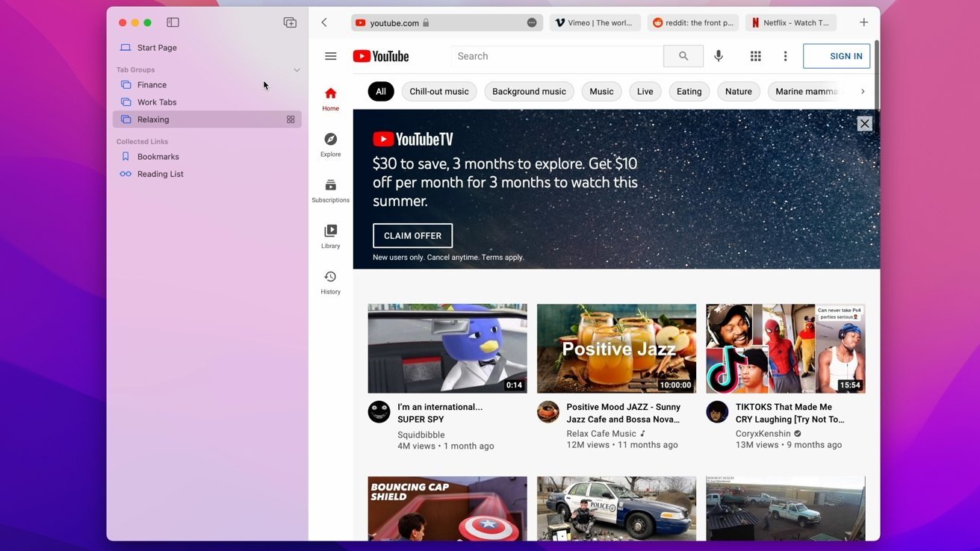Click the lock icon in address bar
The height and width of the screenshot is (551, 980).
tap(426, 23)
